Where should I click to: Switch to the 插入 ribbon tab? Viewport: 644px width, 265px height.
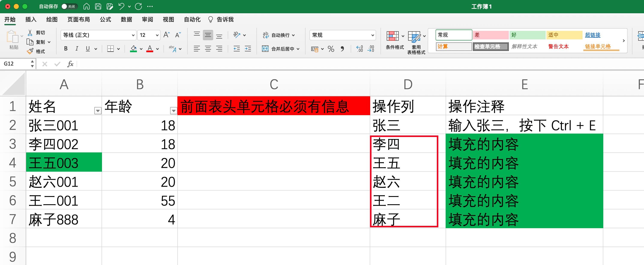click(31, 19)
